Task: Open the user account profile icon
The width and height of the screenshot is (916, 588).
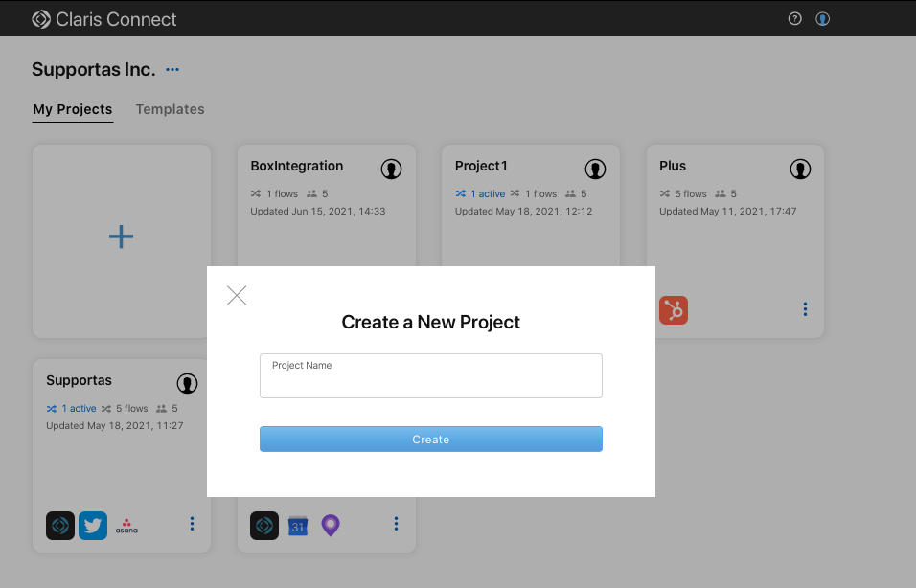Action: pos(822,18)
